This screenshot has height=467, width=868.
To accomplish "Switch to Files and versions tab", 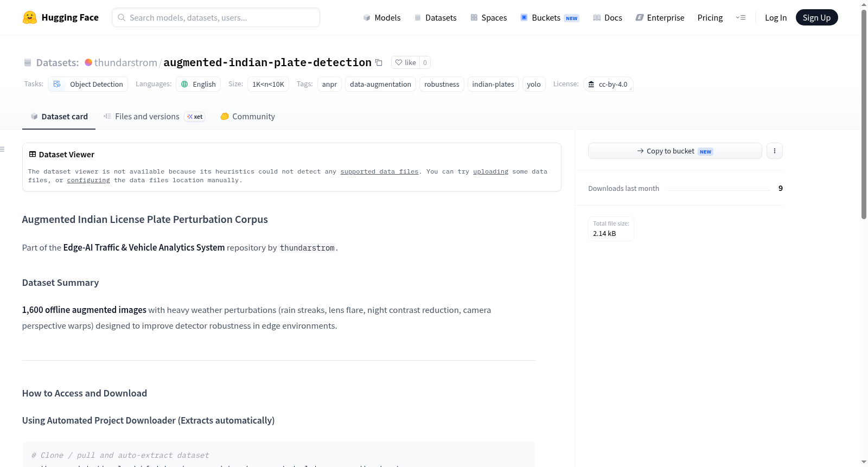I will coord(154,117).
